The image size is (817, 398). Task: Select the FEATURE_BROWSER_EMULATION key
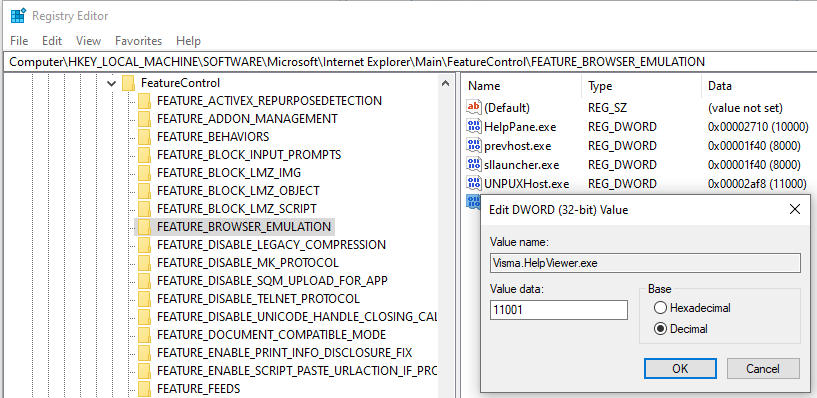[x=244, y=227]
